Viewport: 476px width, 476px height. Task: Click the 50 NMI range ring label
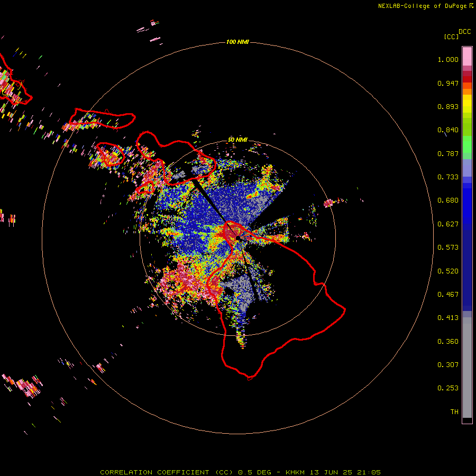click(237, 140)
